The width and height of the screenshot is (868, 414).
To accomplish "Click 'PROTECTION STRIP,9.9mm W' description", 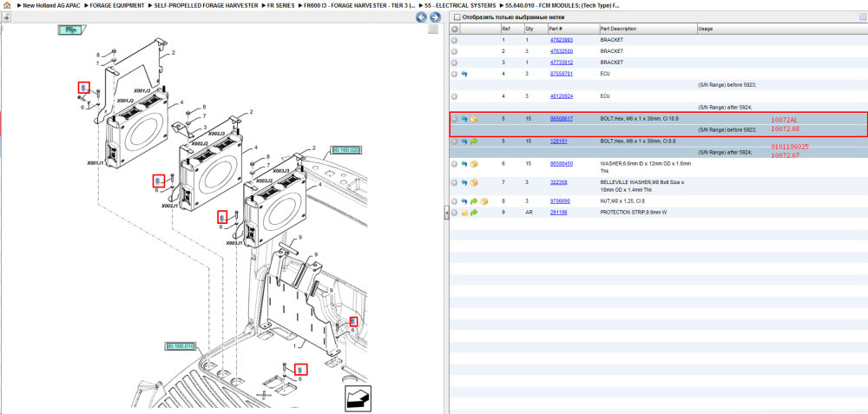I will pos(632,213).
